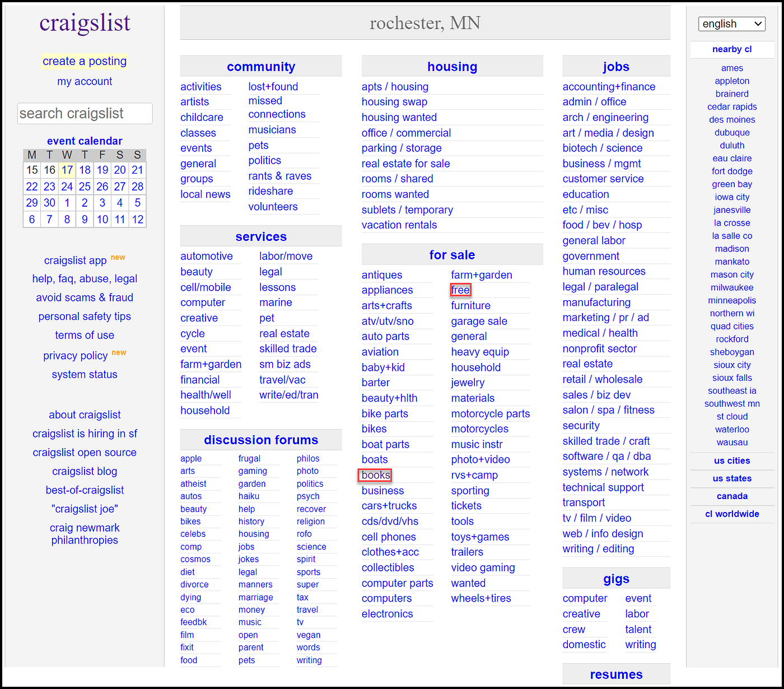The width and height of the screenshot is (784, 689).
Task: Open the discussion forums header
Action: click(261, 440)
